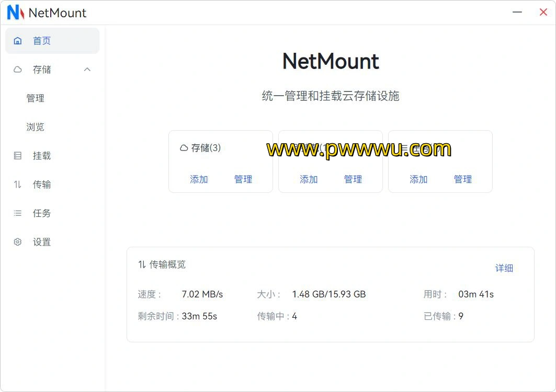
Task: Click the cloud icon in 存储(3) card
Action: (x=184, y=148)
